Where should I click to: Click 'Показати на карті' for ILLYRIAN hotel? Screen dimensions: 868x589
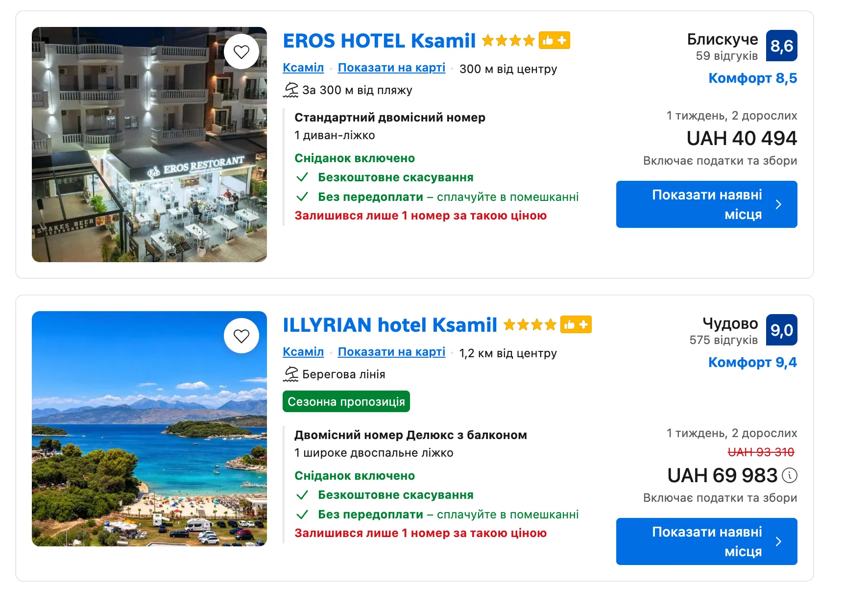391,352
